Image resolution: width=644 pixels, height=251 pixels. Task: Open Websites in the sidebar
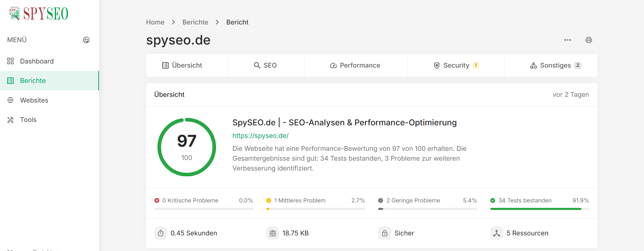49,100
